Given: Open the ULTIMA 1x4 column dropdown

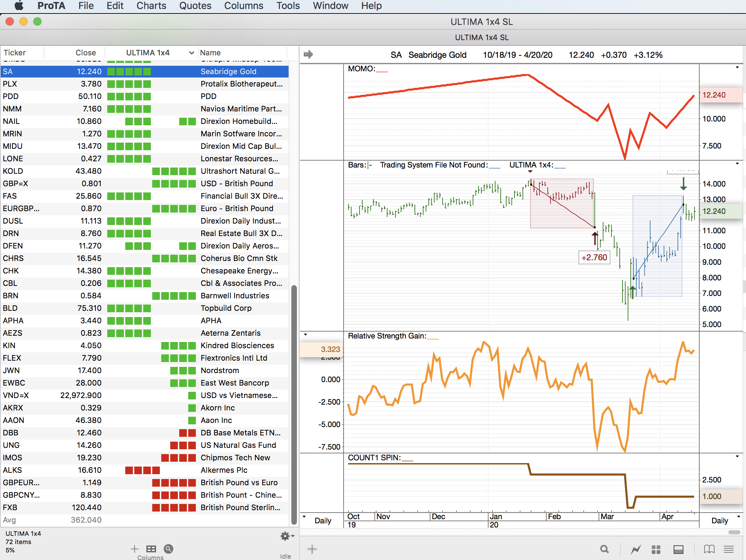Looking at the screenshot, I should [191, 53].
